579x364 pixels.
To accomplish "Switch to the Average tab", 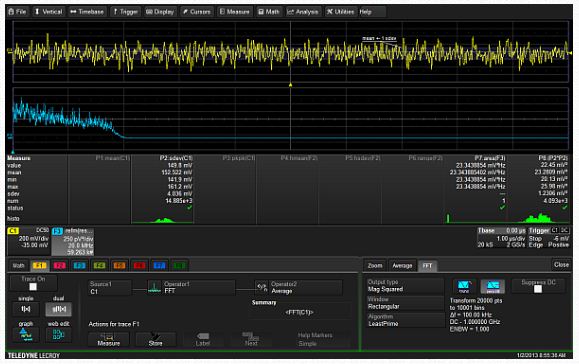I will tap(402, 265).
